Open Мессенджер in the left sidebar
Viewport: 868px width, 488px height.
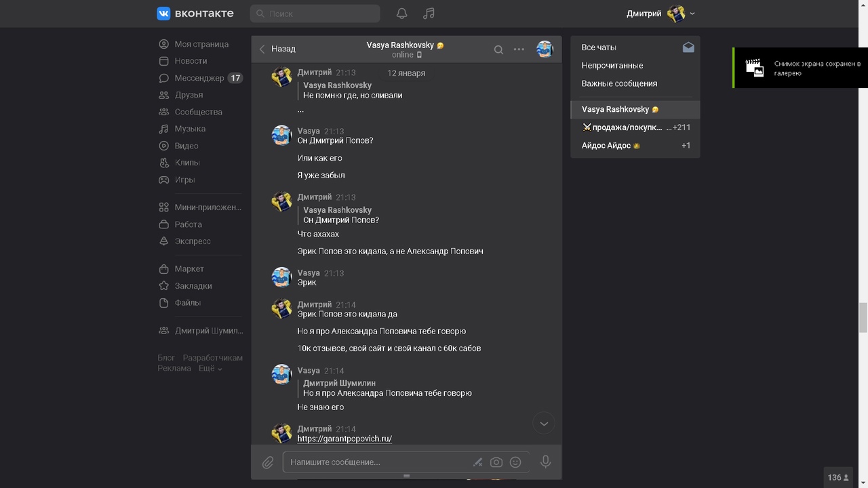[x=199, y=78]
